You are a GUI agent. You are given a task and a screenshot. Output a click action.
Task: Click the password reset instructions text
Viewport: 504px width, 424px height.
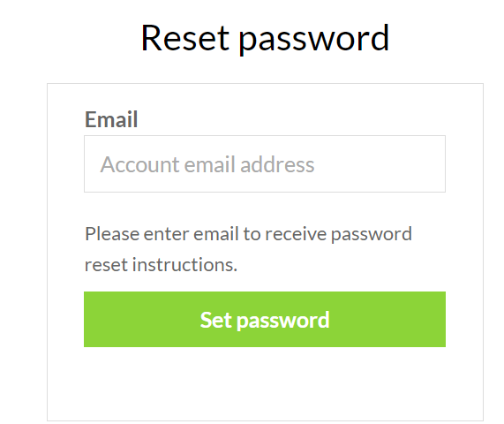(248, 249)
